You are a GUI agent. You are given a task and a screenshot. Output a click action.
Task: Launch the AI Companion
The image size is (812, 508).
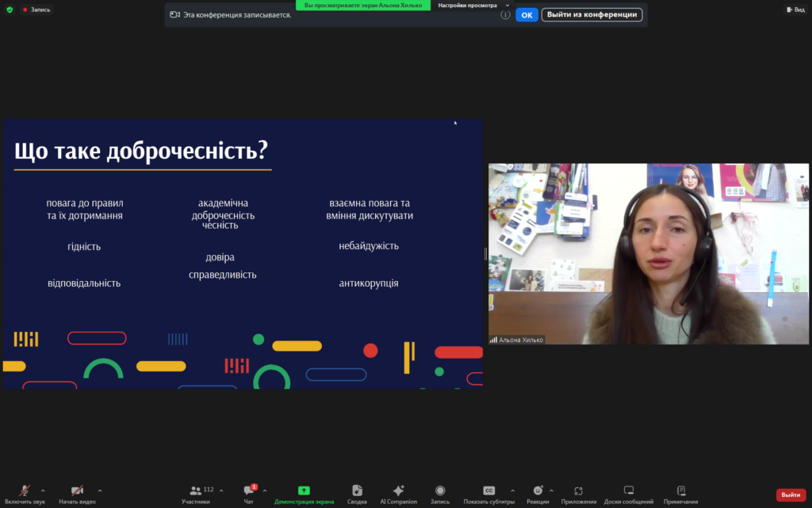tap(398, 494)
